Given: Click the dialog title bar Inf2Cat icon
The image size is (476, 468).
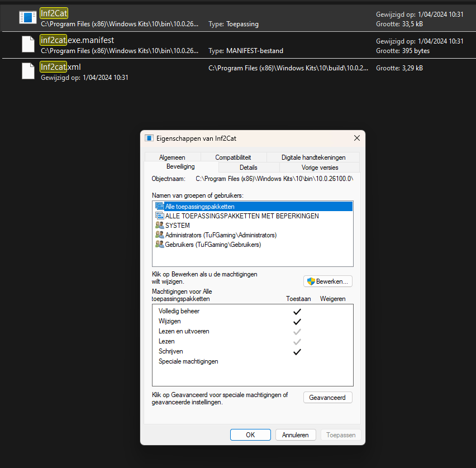Looking at the screenshot, I should click(x=149, y=139).
